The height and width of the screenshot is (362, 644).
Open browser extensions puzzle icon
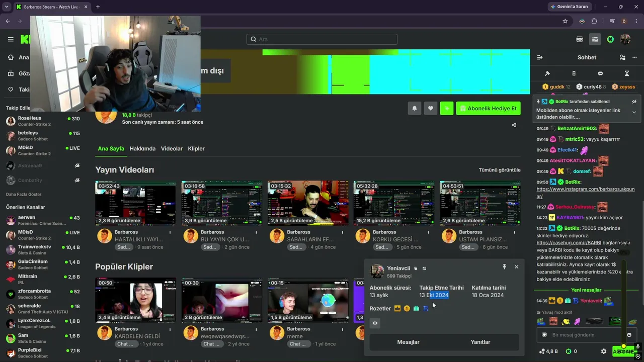pyautogui.click(x=594, y=21)
